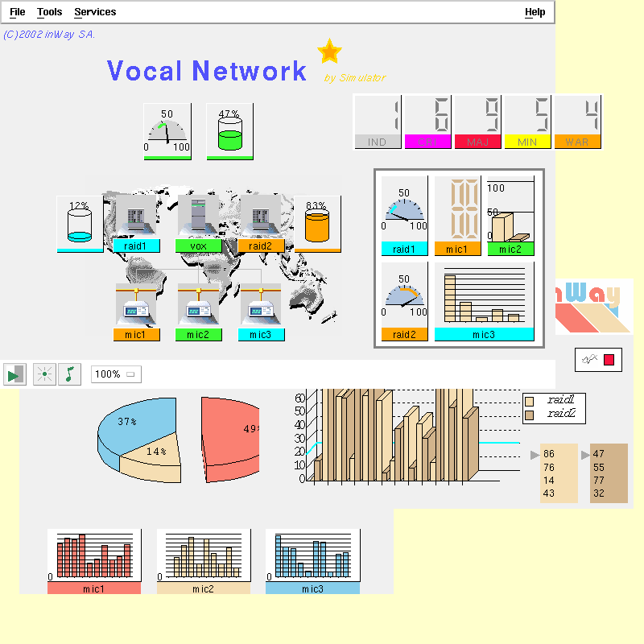Select the raid2 server icon on map
Viewport: 644px width, 644px height.
click(261, 216)
